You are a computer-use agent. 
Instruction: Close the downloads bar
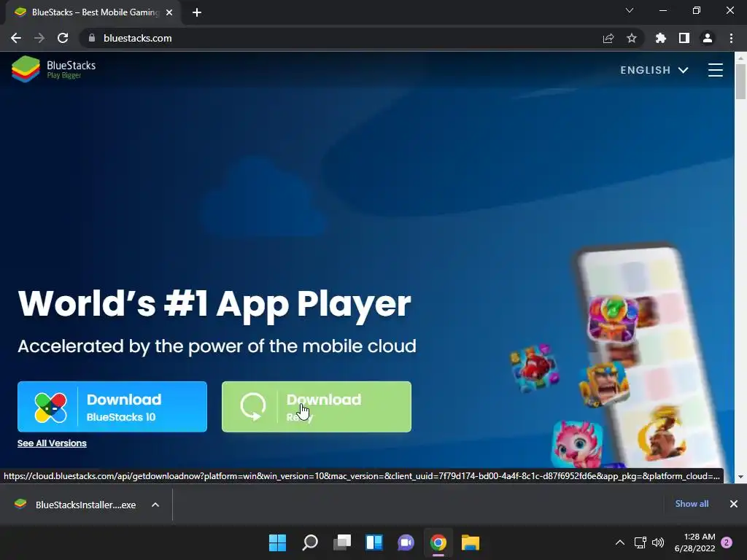pos(734,504)
